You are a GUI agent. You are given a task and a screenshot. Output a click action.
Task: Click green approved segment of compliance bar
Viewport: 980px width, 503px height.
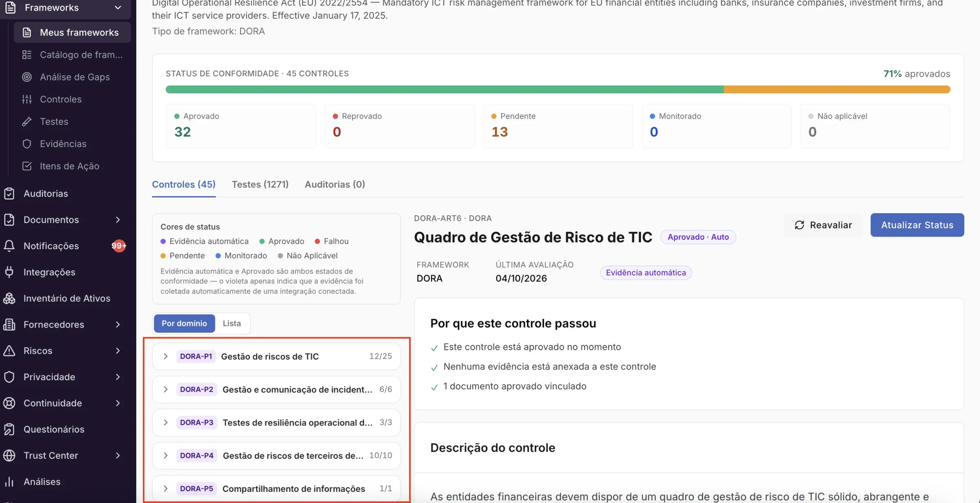[445, 89]
